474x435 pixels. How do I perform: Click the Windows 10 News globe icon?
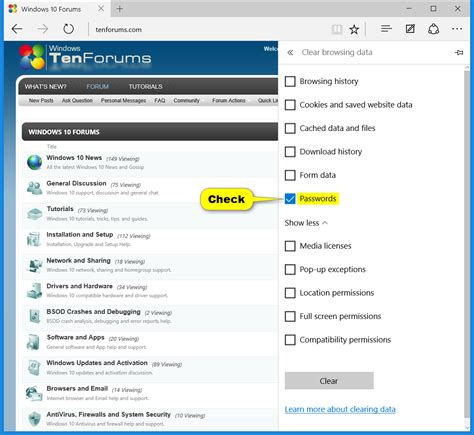pyautogui.click(x=34, y=162)
